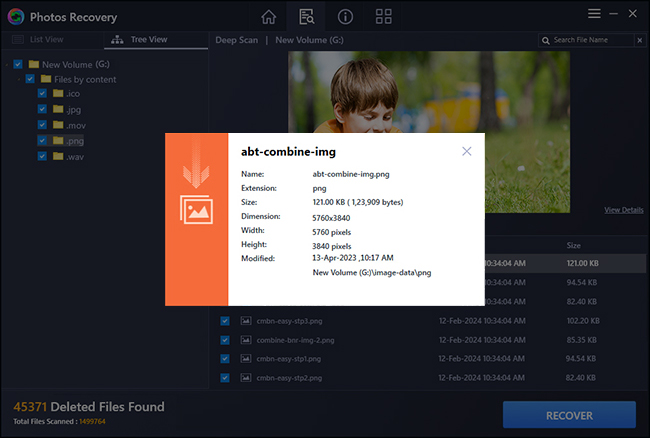Uncheck the .mov folder checkbox

pos(42,125)
